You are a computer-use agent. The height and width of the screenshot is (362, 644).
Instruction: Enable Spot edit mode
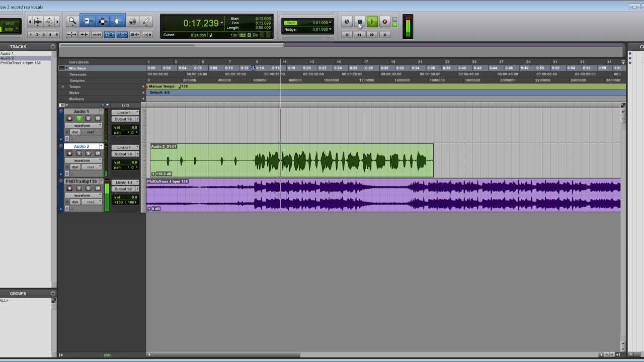[x=10, y=23]
